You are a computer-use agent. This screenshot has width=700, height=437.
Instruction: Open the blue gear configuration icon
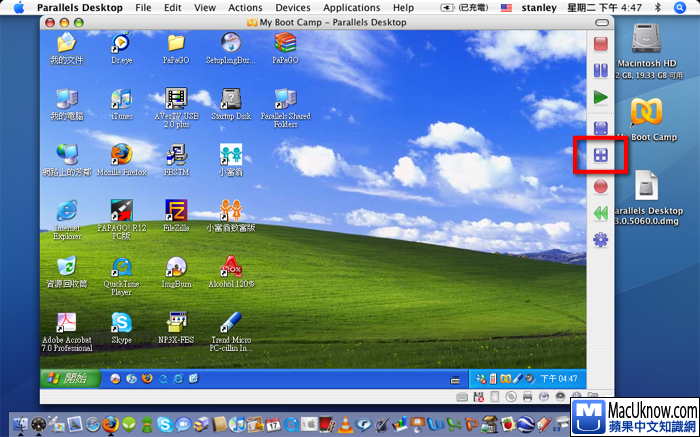[x=600, y=240]
